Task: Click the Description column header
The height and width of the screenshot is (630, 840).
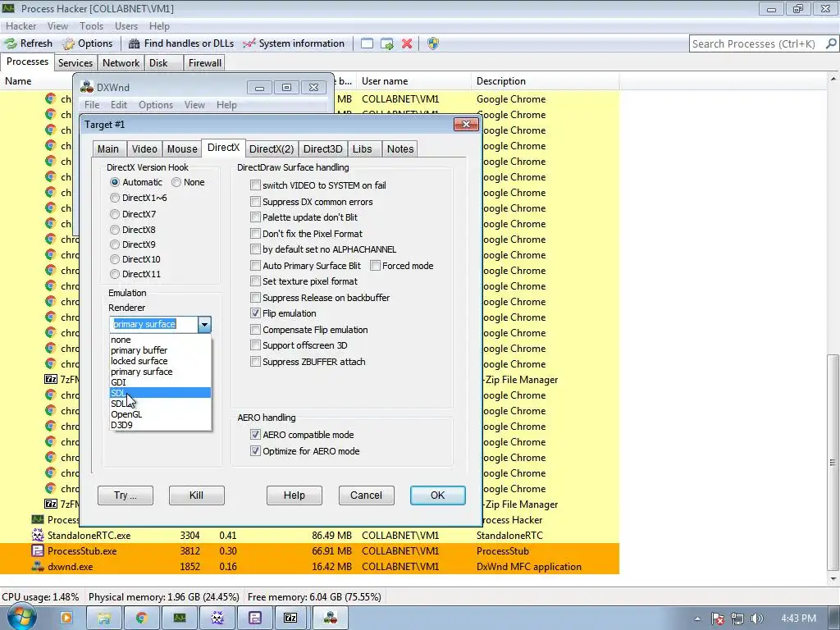Action: [x=546, y=81]
